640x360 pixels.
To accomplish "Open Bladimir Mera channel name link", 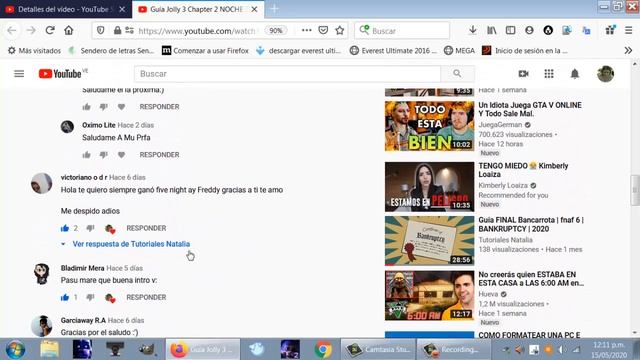I will click(x=82, y=268).
